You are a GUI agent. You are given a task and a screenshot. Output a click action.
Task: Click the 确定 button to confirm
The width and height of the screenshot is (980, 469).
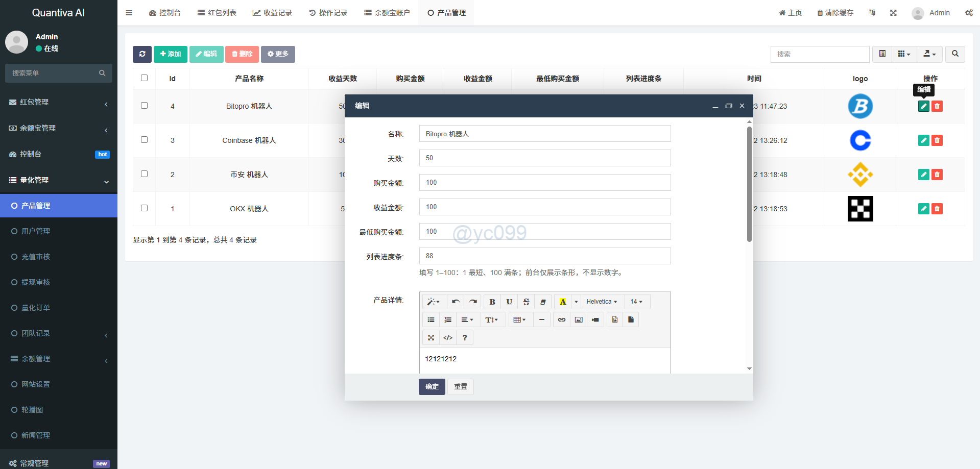[432, 386]
